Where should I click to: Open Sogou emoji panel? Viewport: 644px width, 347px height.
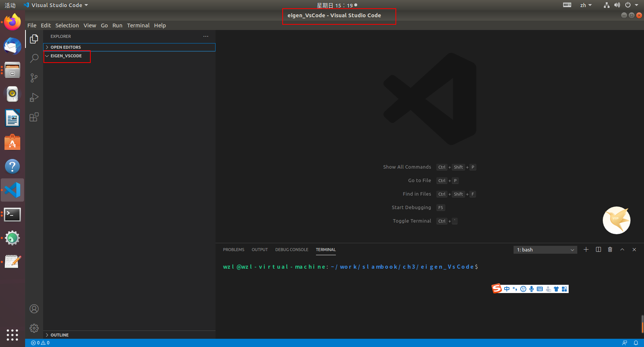(x=523, y=289)
